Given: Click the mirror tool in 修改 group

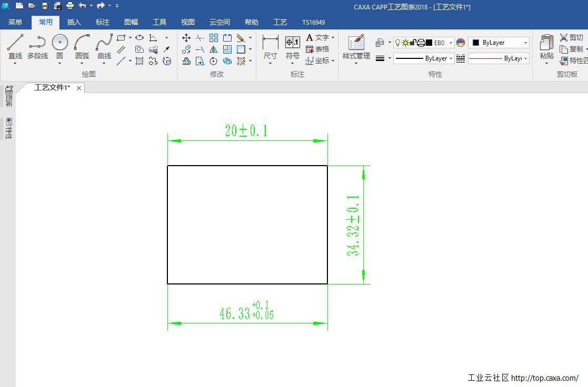Looking at the screenshot, I should coord(213,49).
